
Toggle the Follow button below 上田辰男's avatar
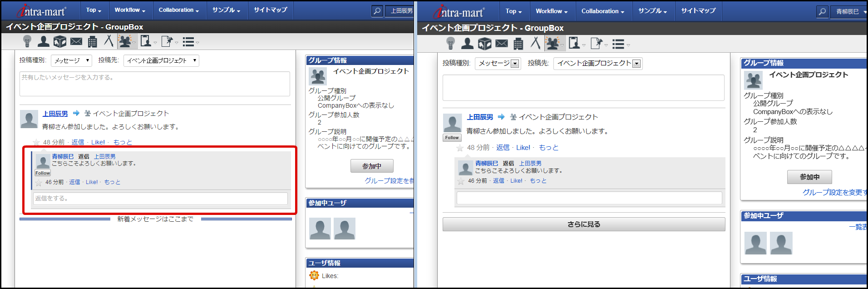coord(452,138)
